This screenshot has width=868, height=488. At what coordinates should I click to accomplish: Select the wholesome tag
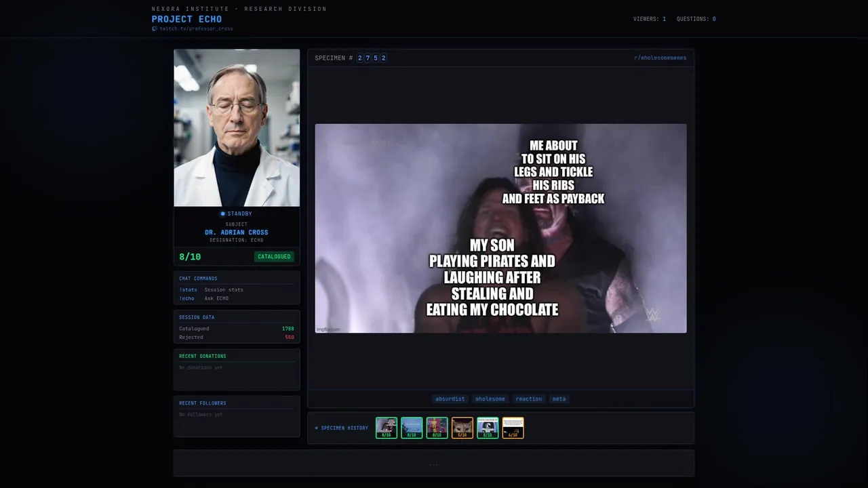click(x=490, y=399)
